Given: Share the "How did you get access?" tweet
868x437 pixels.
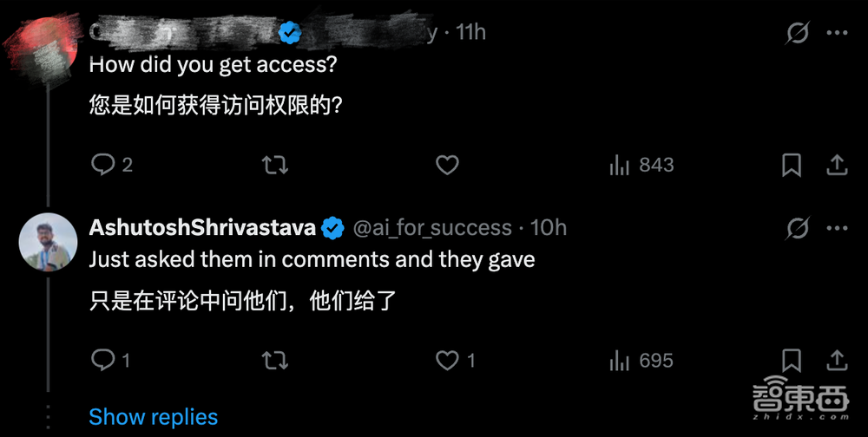Looking at the screenshot, I should pyautogui.click(x=836, y=165).
